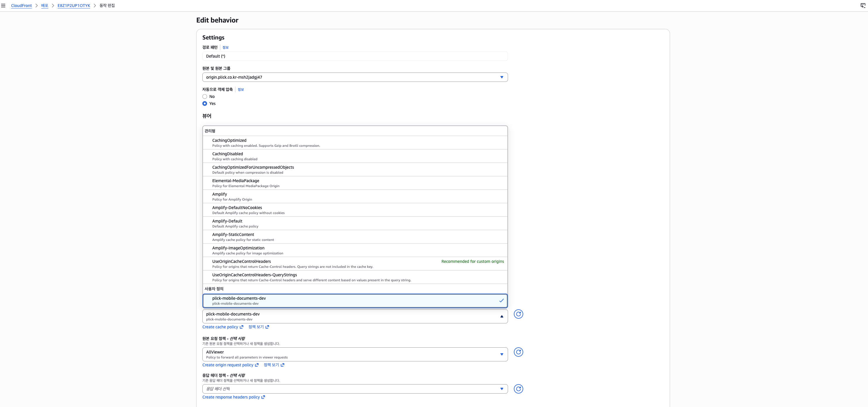868x407 pixels.
Task: Collapse the cache policy dropdown
Action: coord(355,316)
